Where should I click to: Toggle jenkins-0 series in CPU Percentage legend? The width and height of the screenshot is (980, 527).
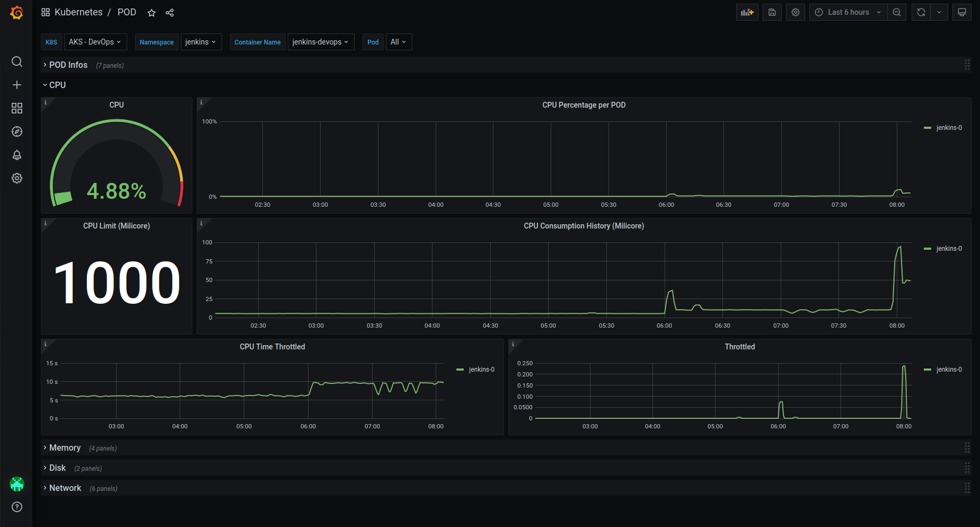coord(949,128)
